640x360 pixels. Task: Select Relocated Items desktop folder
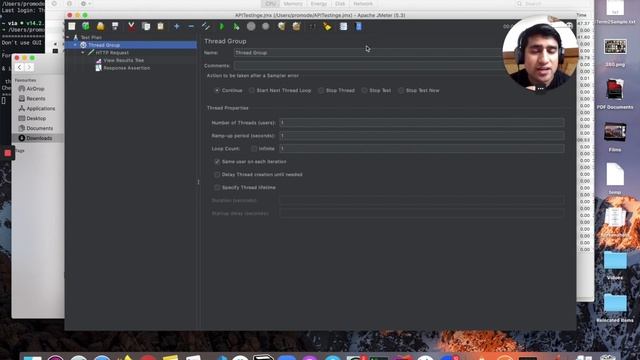coord(615,307)
